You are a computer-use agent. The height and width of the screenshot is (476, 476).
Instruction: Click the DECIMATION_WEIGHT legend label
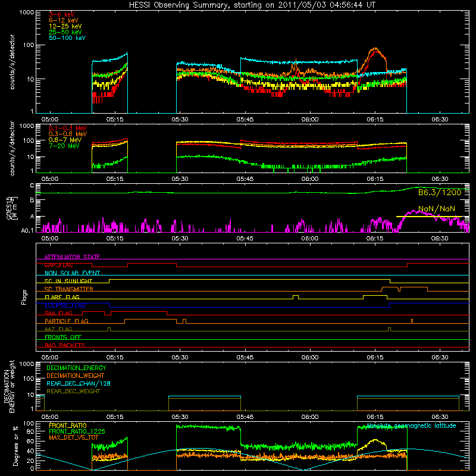tap(76, 376)
